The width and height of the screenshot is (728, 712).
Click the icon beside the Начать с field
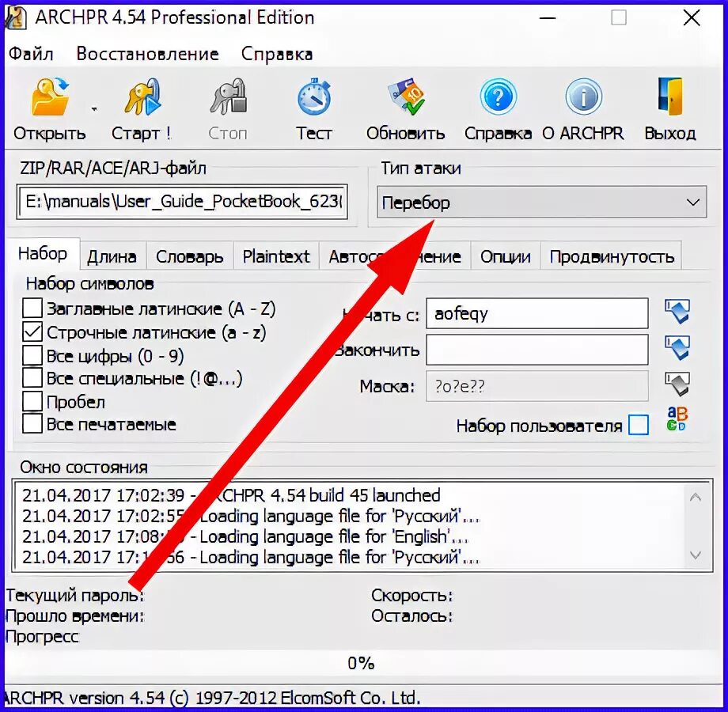[677, 312]
